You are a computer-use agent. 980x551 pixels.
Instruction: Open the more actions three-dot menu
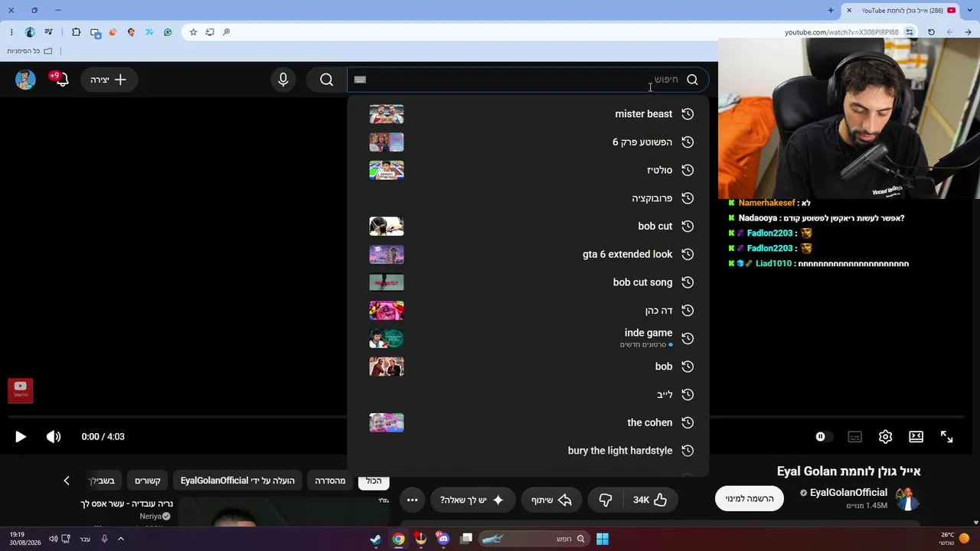click(412, 500)
